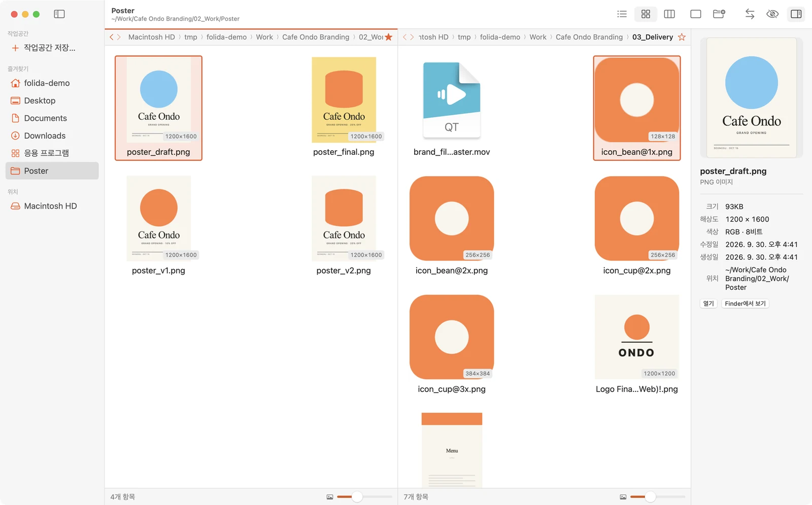The width and height of the screenshot is (812, 505).
Task: Select the icon_cup@3x.png thumbnail
Action: coord(452,337)
